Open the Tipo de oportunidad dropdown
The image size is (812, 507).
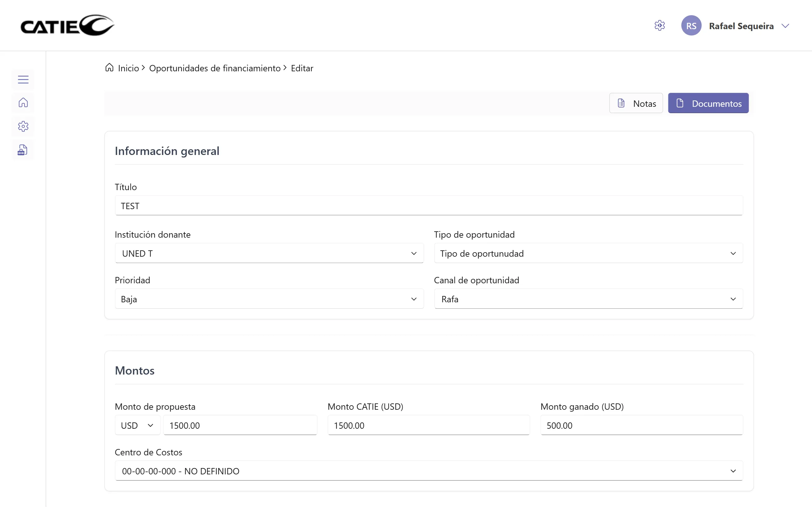tap(588, 253)
